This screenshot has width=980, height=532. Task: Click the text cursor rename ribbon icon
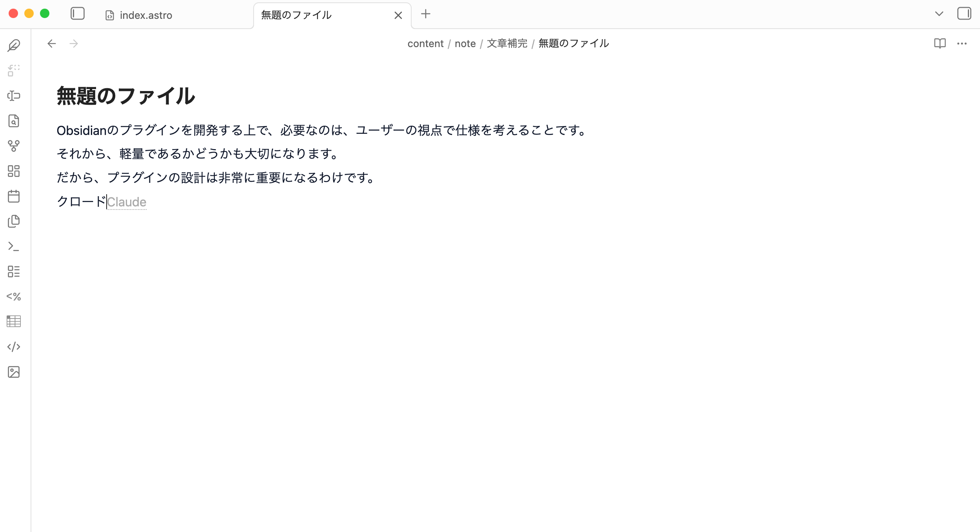[14, 96]
